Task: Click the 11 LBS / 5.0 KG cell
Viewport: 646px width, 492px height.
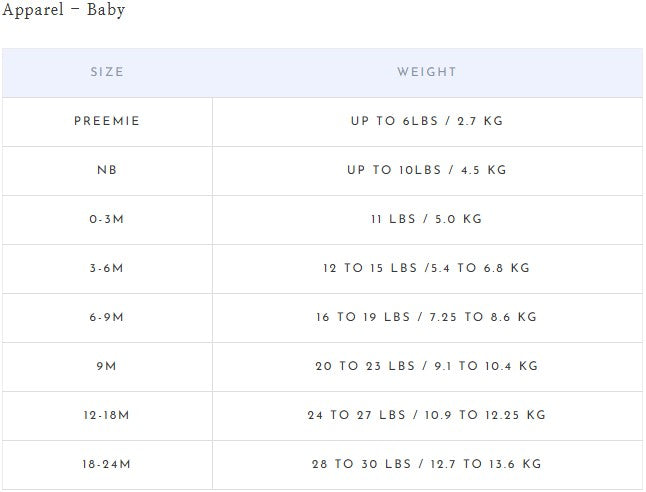Action: pos(426,219)
